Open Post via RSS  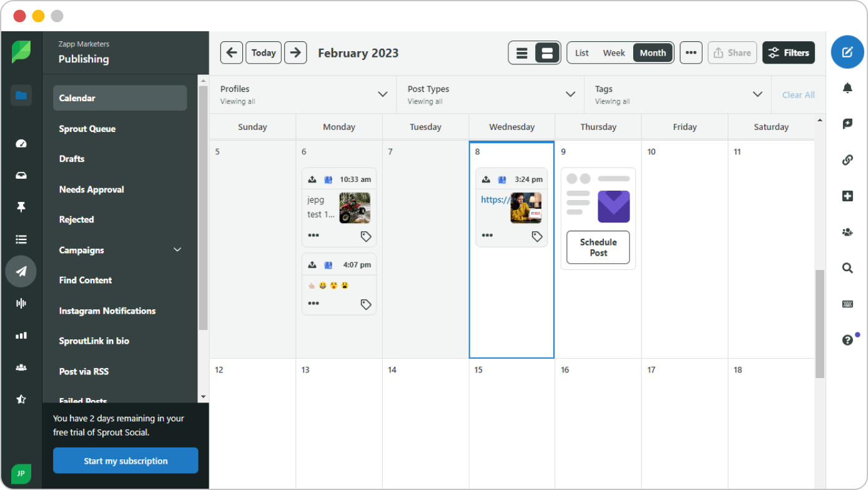(84, 371)
